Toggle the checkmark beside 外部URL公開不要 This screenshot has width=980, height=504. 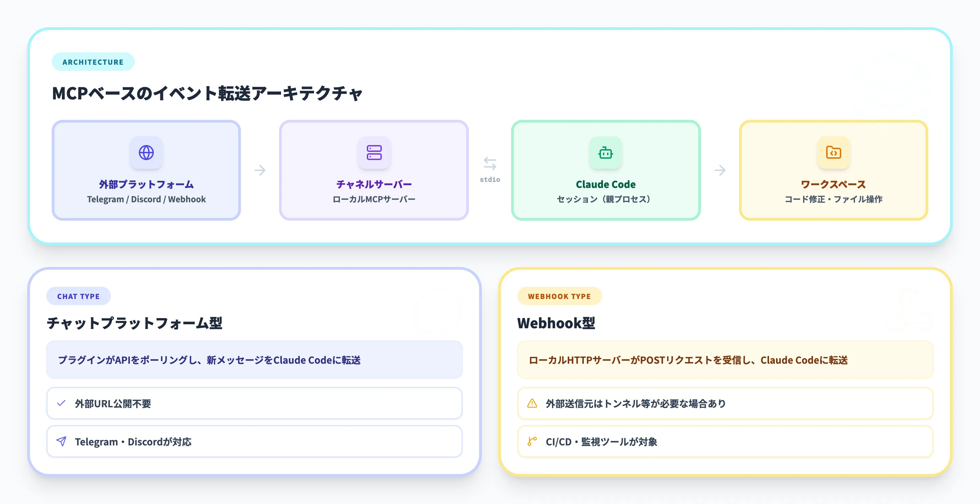[61, 403]
